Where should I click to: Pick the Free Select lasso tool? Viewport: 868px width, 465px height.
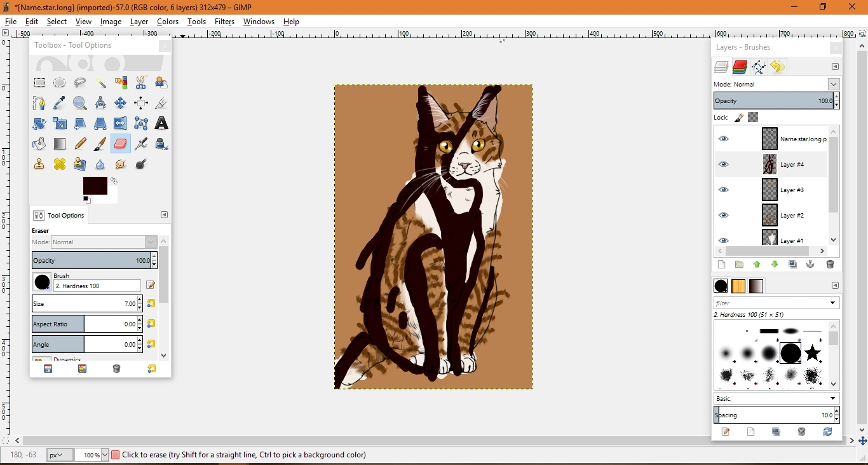80,83
